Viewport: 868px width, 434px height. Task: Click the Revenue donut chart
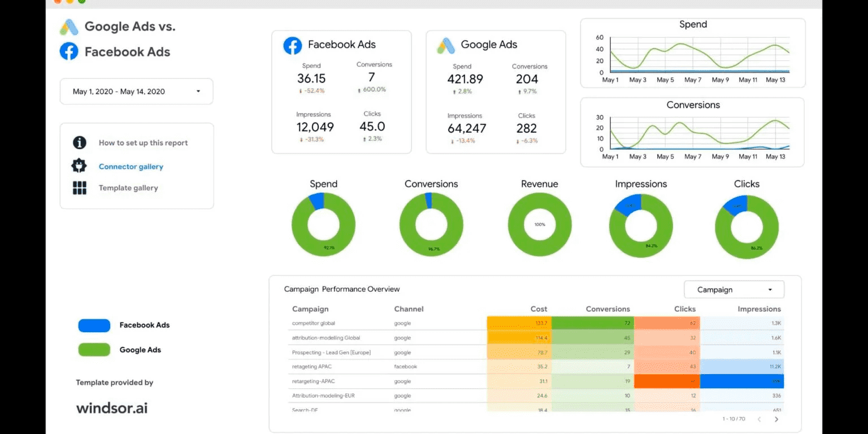click(540, 224)
